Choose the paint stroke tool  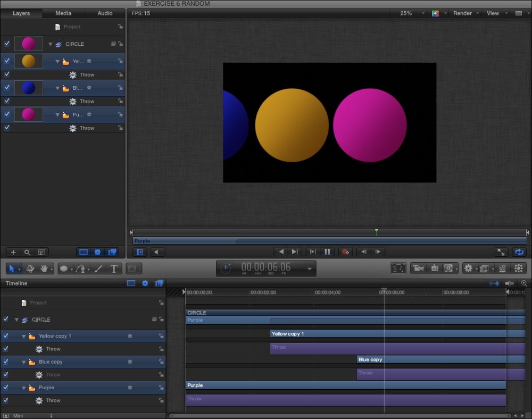98,269
